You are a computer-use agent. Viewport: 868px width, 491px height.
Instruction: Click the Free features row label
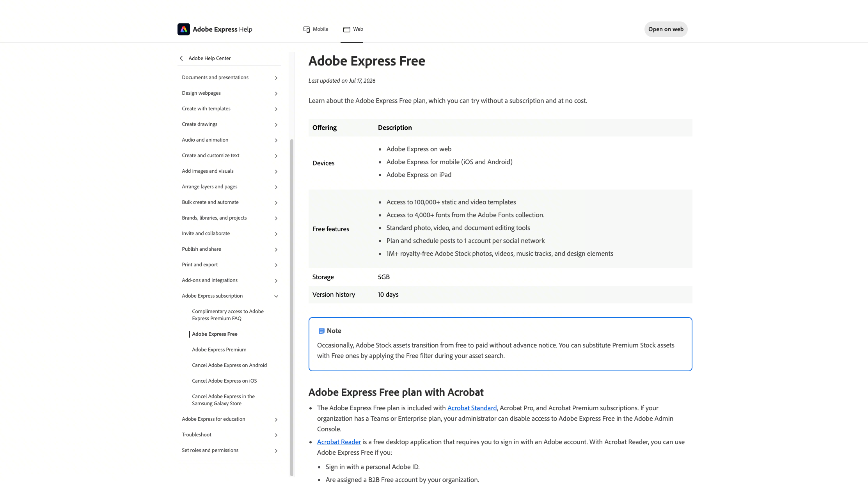click(331, 229)
